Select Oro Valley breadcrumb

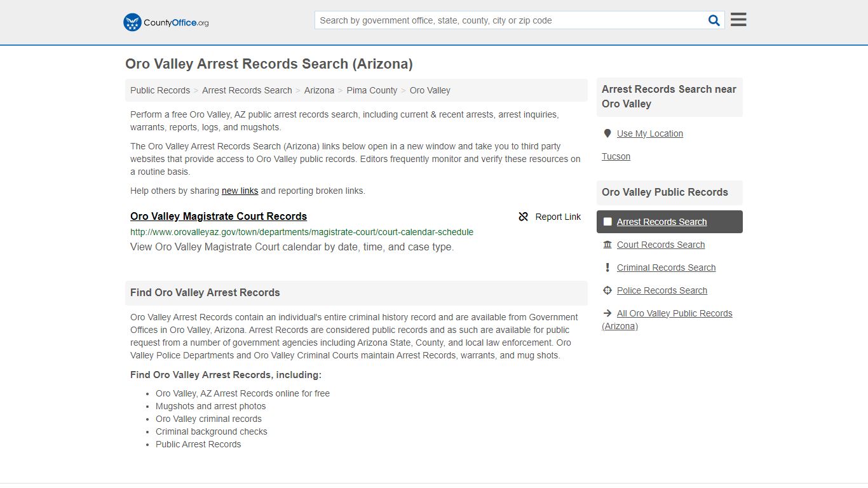click(x=430, y=90)
